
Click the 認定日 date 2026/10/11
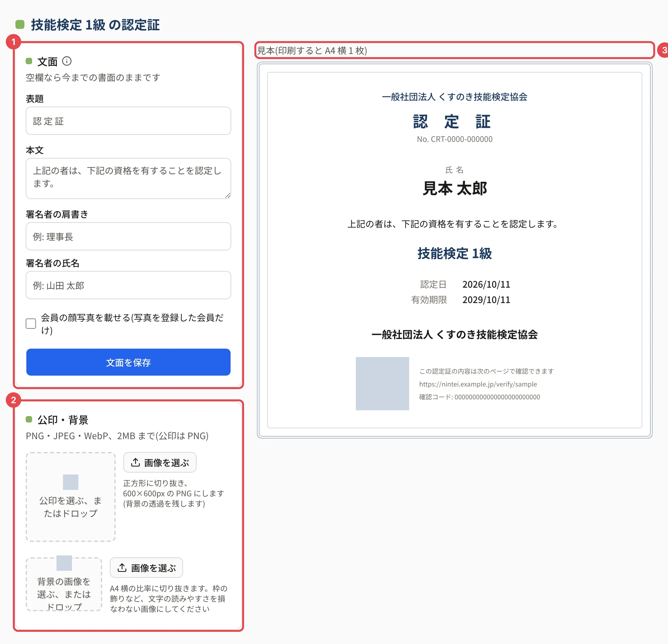click(x=486, y=284)
